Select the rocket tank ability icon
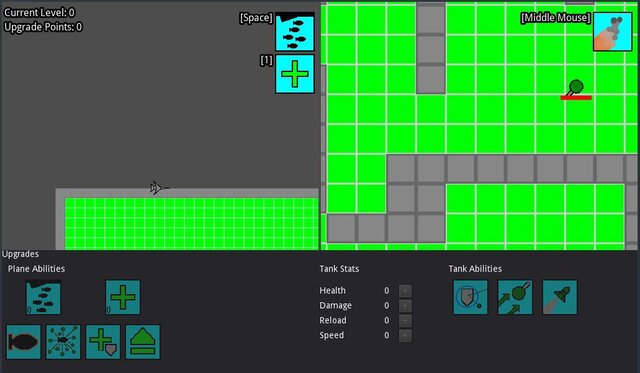 [x=560, y=297]
